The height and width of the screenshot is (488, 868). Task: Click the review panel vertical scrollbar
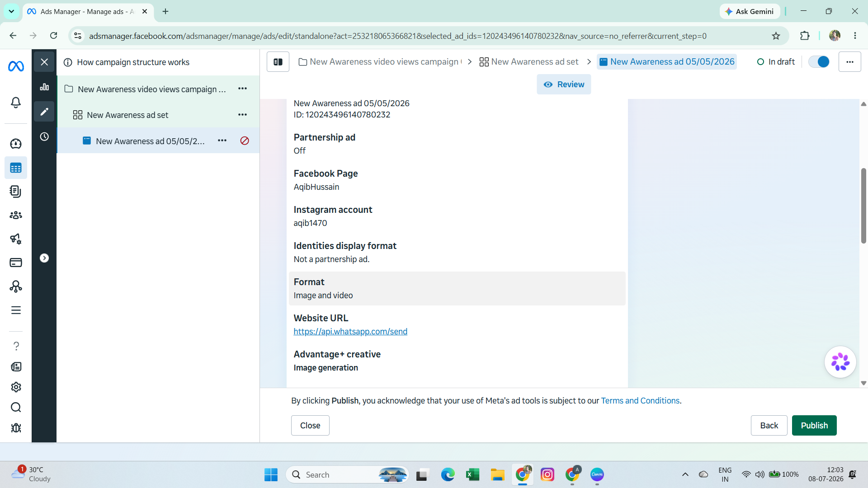pos(863,206)
